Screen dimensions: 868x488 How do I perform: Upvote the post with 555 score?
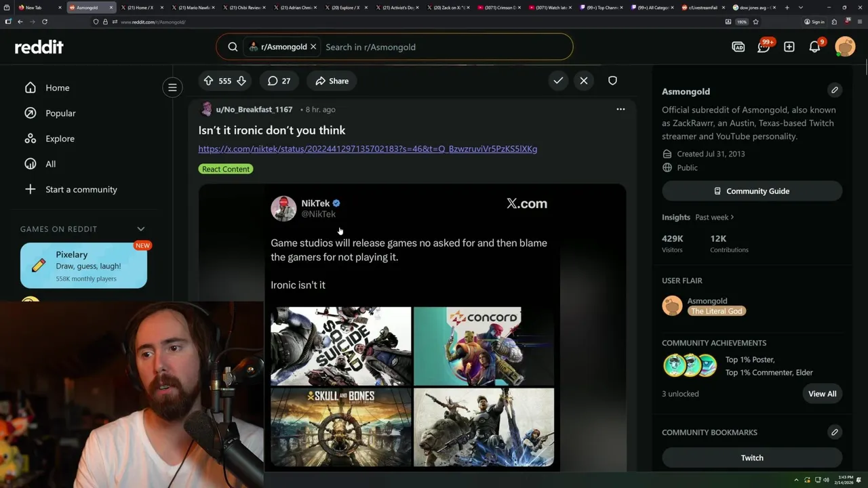[x=209, y=81]
